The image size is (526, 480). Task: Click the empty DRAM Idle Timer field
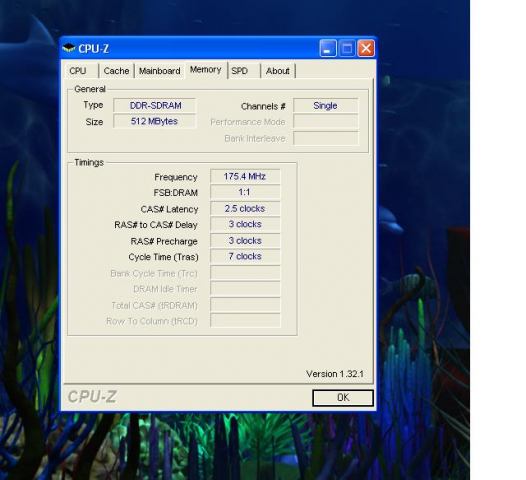[245, 288]
